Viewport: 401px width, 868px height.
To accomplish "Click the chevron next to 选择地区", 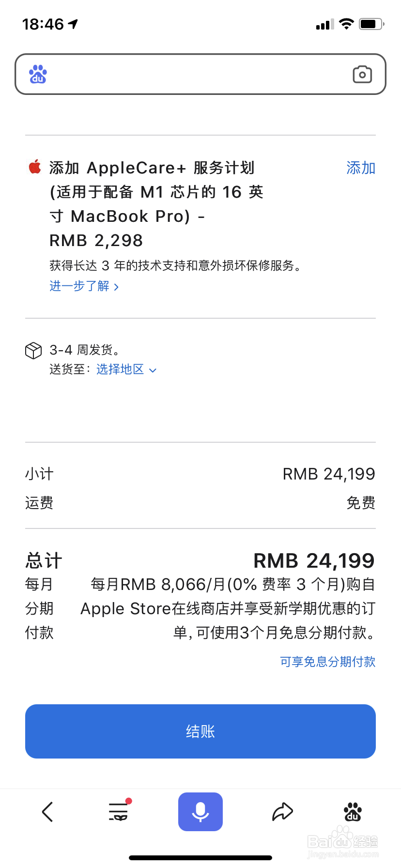I will [x=153, y=371].
